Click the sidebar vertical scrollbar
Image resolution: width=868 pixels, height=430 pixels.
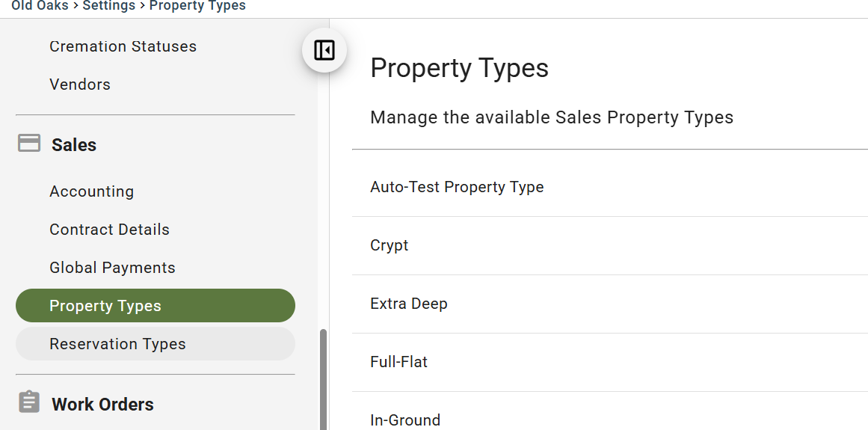point(324,380)
